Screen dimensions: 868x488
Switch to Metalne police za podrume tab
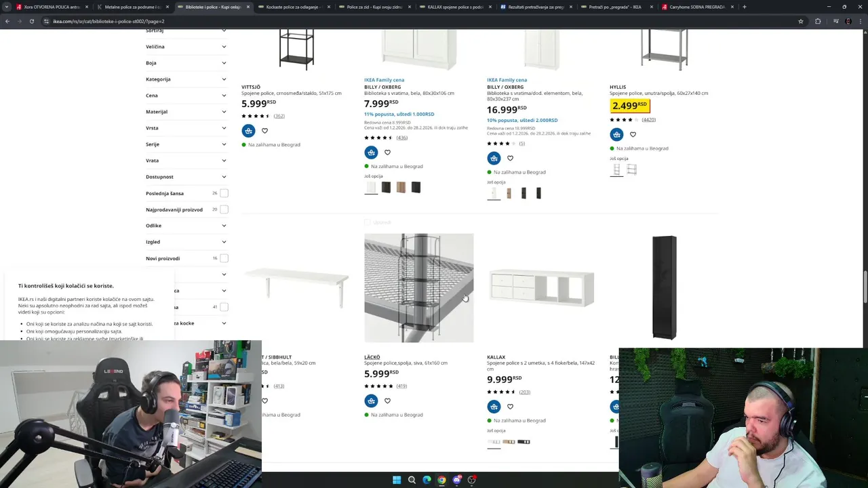[132, 7]
